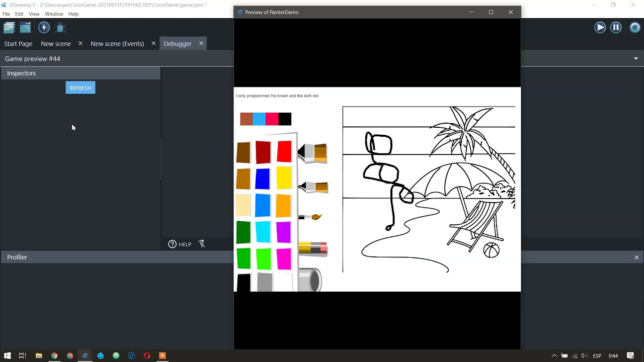
Task: Expand the Game preview #44 dropdown arrow
Action: (x=636, y=59)
